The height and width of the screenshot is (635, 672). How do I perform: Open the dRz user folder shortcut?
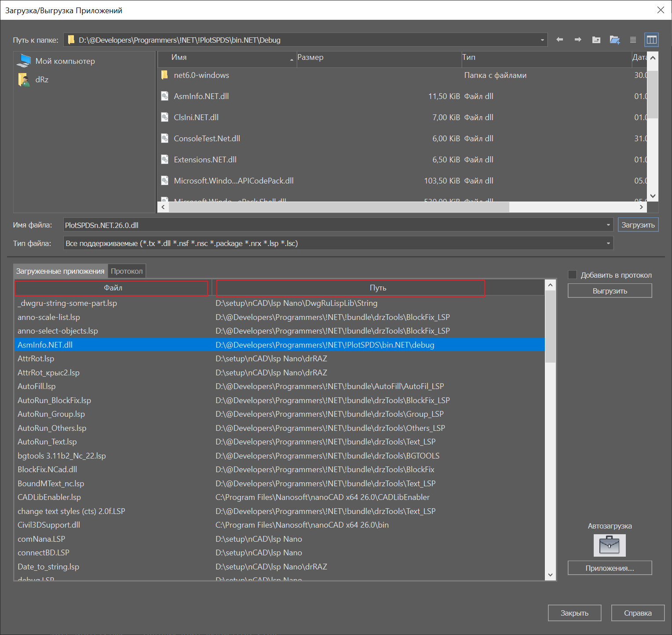point(42,80)
